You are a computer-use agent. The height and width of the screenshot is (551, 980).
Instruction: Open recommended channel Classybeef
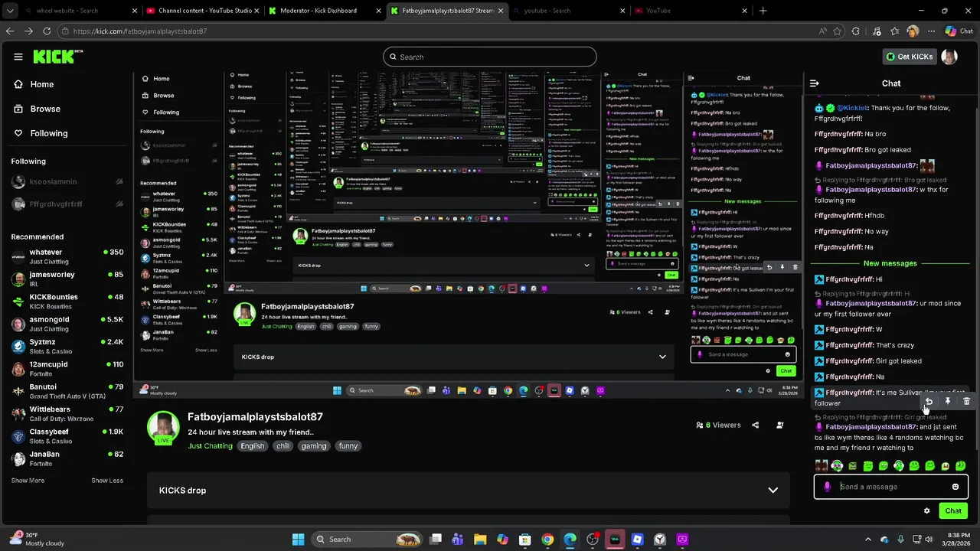point(67,435)
